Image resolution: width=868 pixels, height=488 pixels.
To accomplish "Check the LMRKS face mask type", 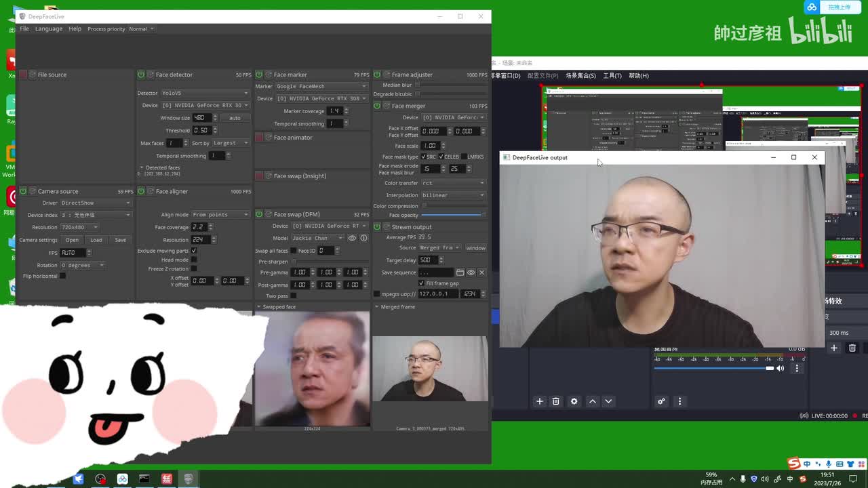I will pyautogui.click(x=465, y=157).
